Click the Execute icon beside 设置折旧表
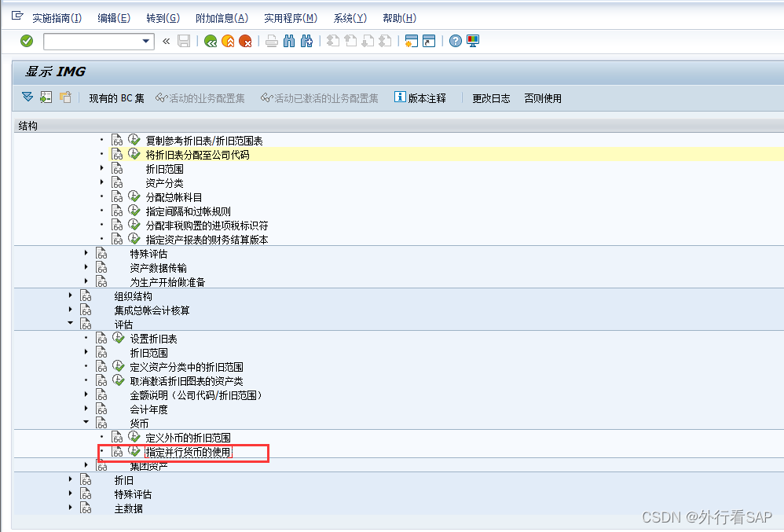The image size is (784, 532). 119,338
